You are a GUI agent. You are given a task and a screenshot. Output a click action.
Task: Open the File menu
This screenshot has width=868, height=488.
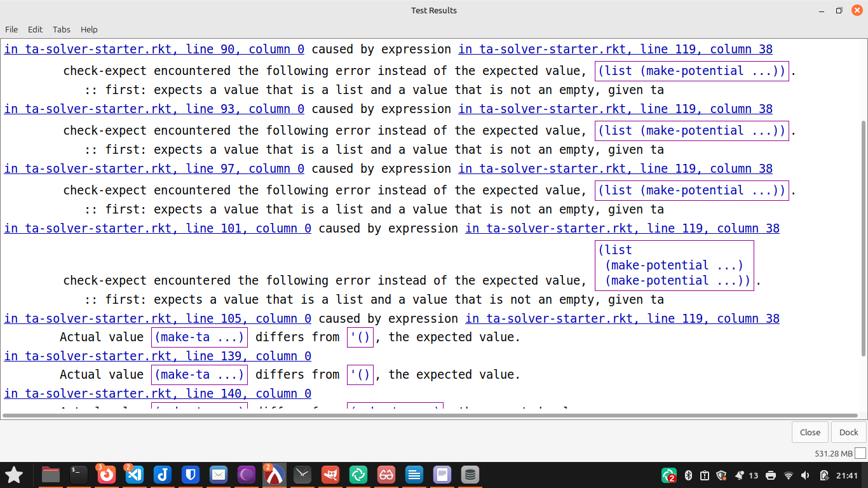click(x=11, y=29)
